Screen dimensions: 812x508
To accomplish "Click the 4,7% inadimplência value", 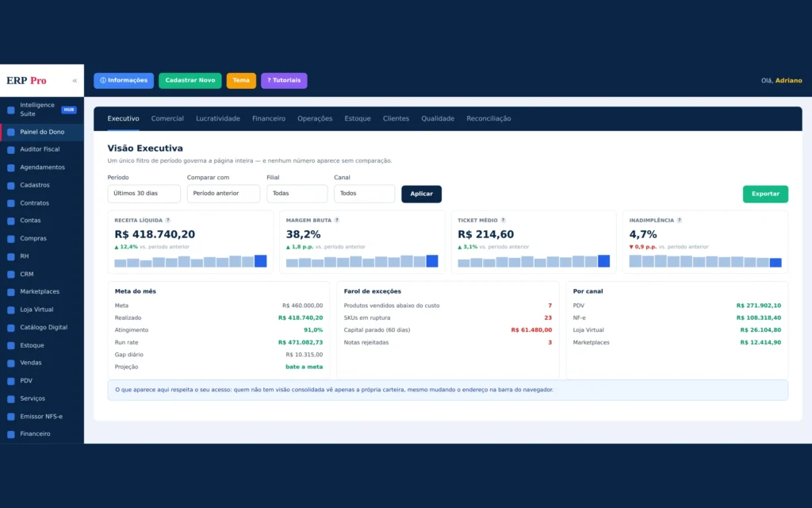I will point(642,234).
